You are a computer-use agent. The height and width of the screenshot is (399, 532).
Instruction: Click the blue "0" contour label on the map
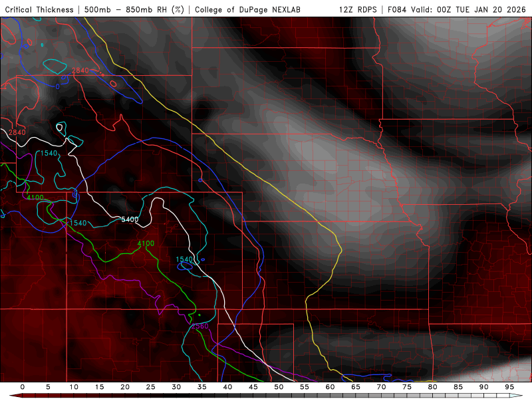58,87
